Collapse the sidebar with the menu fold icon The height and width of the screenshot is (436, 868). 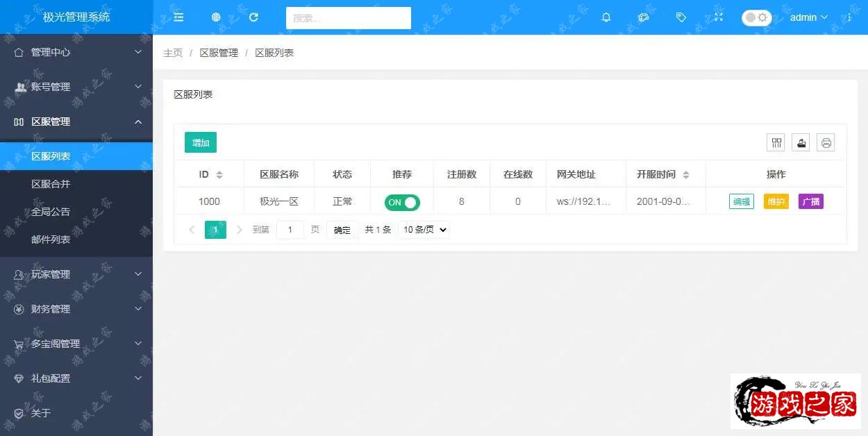point(178,17)
